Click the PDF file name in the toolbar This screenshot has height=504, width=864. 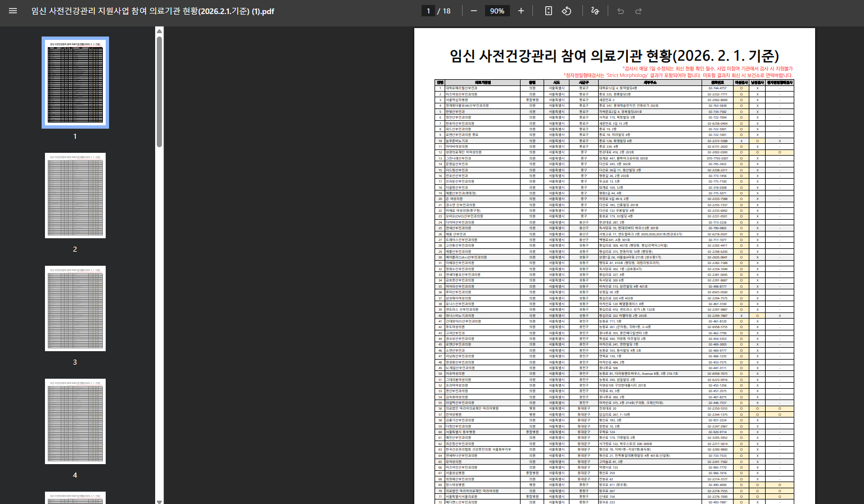pyautogui.click(x=153, y=11)
